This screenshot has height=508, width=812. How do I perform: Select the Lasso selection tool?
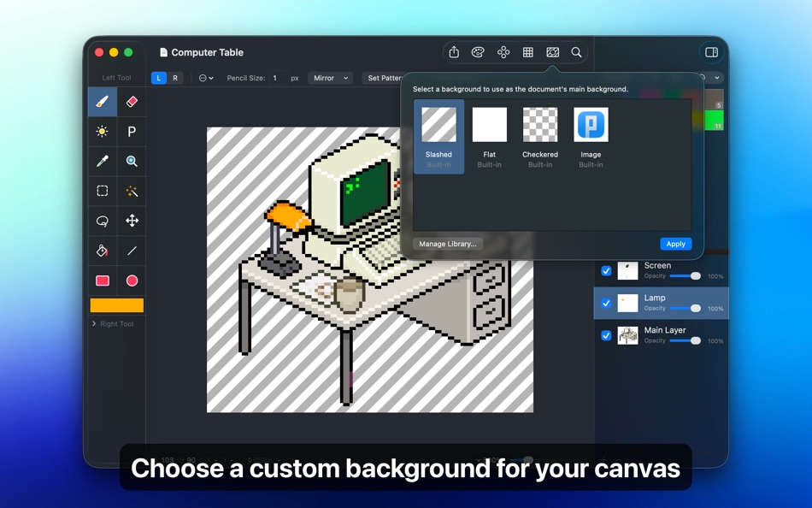(x=102, y=221)
